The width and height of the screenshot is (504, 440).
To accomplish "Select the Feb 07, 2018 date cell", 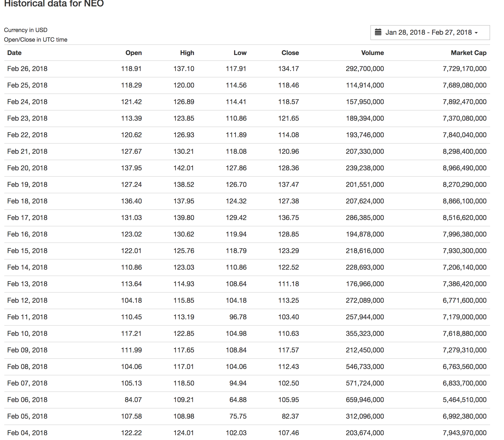I will coord(27,383).
